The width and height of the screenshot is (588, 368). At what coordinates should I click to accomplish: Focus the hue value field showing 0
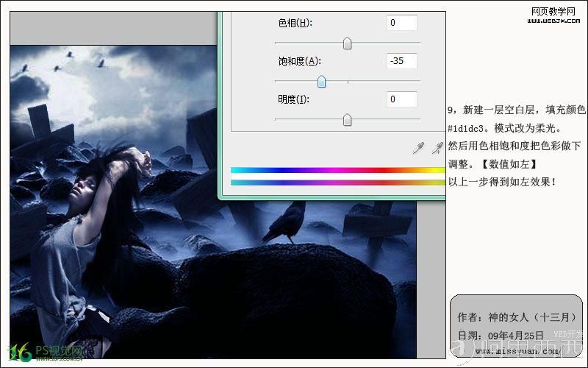click(401, 23)
